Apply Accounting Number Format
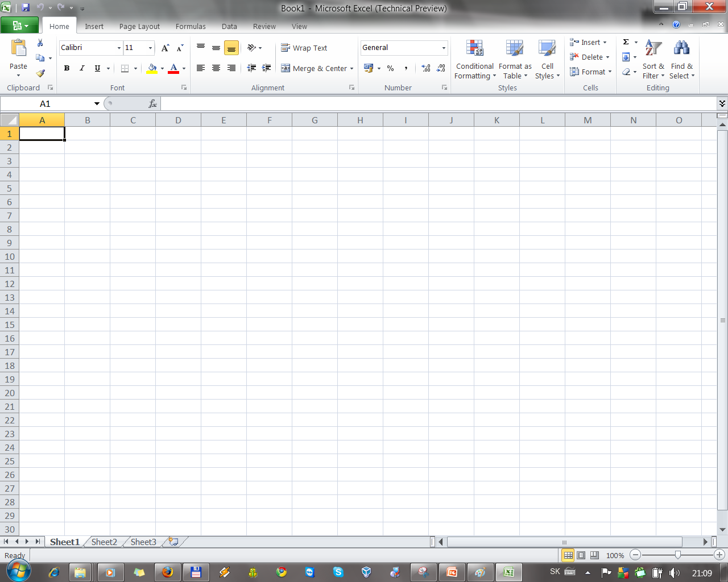 tap(369, 68)
